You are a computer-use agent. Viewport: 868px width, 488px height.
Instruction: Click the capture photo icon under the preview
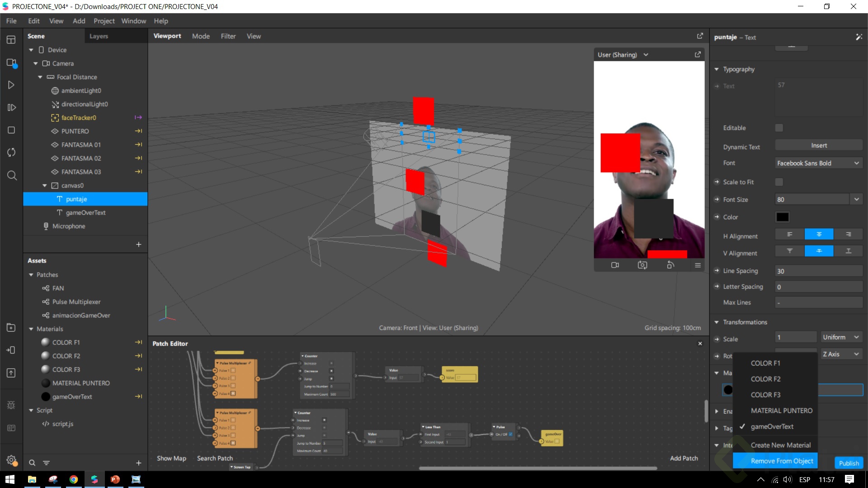(642, 265)
